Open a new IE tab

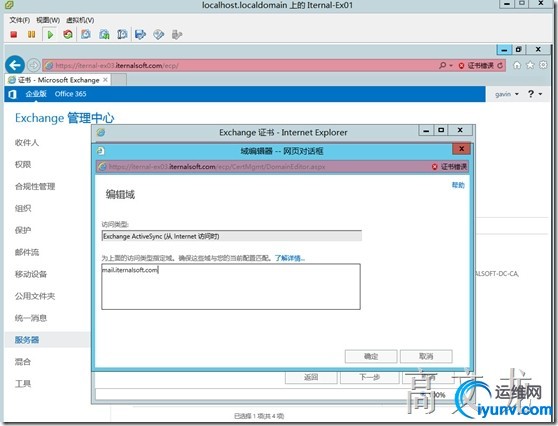(120, 80)
